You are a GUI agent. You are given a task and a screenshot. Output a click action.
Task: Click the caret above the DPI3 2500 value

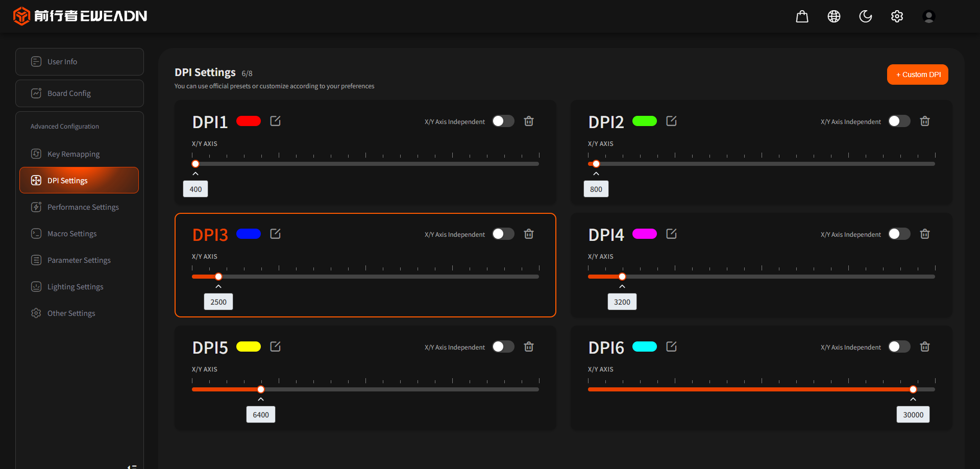tap(218, 287)
